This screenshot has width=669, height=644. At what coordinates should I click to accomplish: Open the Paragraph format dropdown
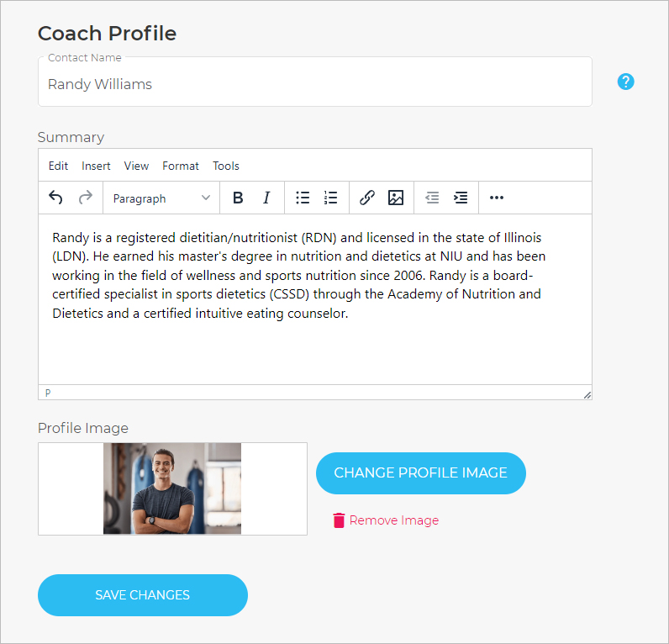tap(161, 198)
